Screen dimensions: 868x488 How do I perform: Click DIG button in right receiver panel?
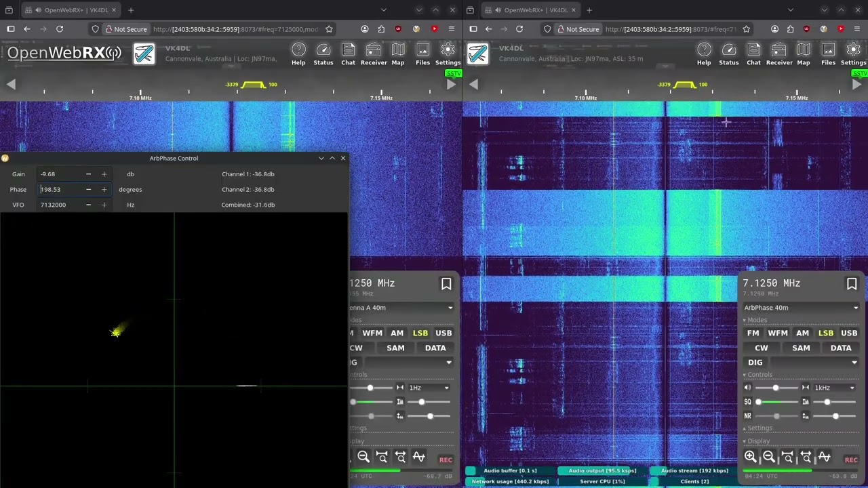[x=755, y=363]
